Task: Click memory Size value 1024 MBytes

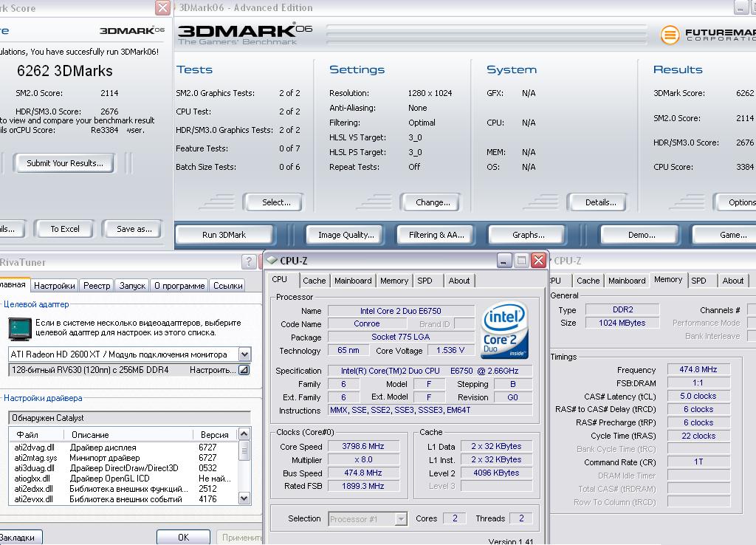Action: [622, 323]
